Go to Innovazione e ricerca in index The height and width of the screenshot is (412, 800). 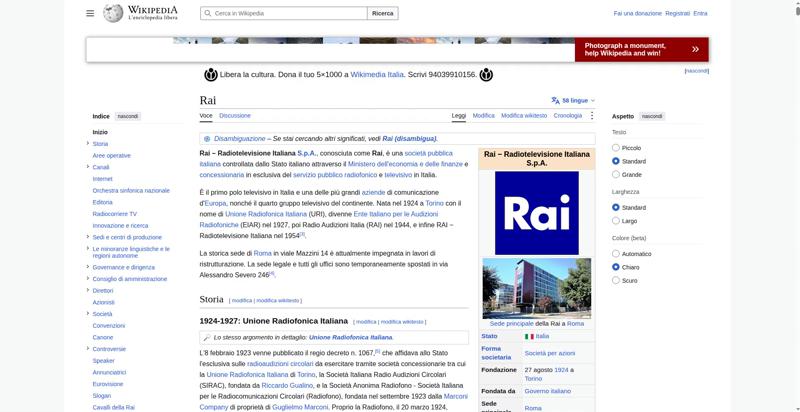tap(120, 226)
